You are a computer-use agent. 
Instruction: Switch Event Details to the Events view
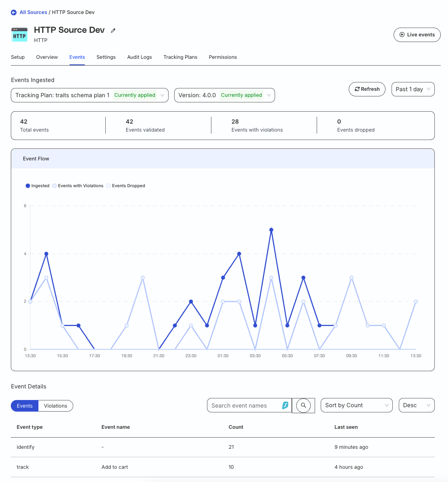(x=24, y=406)
